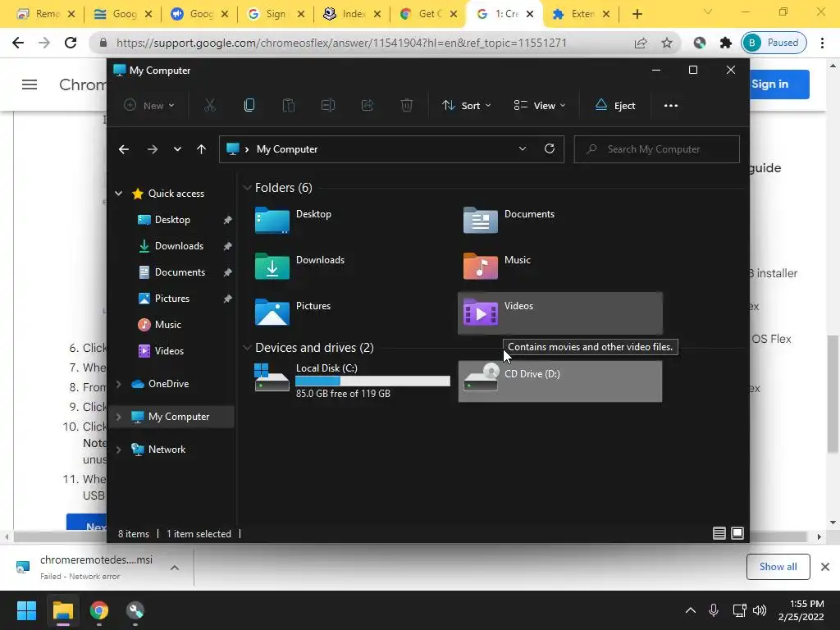Go up one folder level
The height and width of the screenshot is (630, 840).
[x=202, y=149]
